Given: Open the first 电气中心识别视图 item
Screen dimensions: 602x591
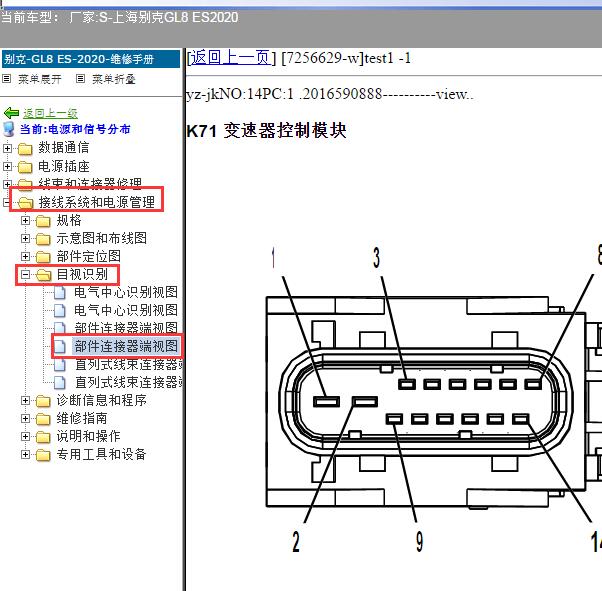Looking at the screenshot, I should tap(126, 293).
